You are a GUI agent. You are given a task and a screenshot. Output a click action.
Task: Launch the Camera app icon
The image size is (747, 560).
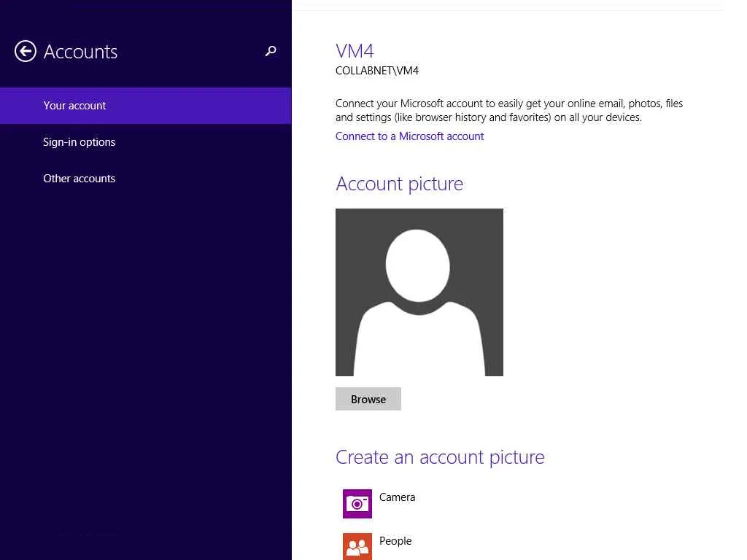357,503
